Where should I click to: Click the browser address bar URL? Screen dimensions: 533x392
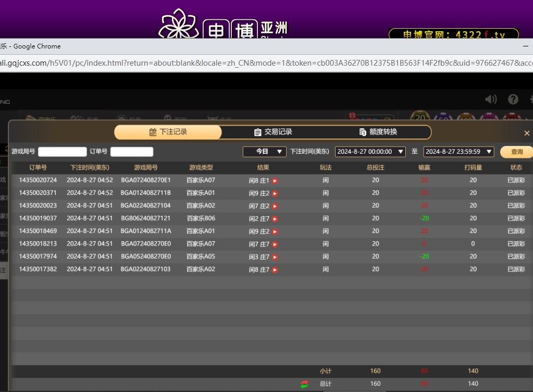pos(261,63)
